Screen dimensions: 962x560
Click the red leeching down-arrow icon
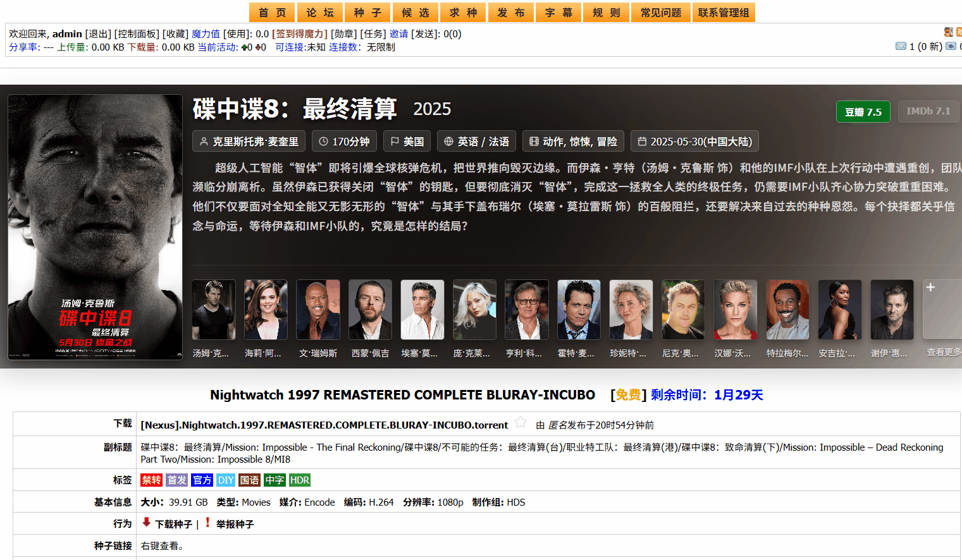point(258,47)
